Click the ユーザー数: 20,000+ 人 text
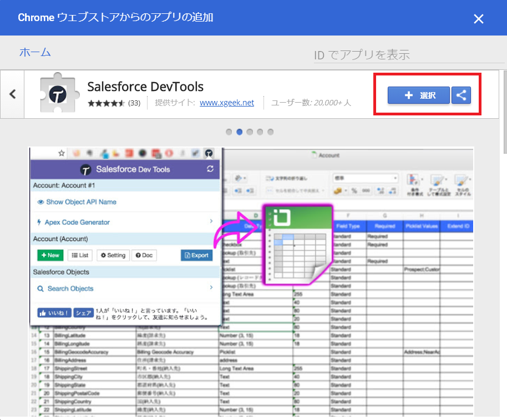The image size is (507, 420). click(311, 103)
